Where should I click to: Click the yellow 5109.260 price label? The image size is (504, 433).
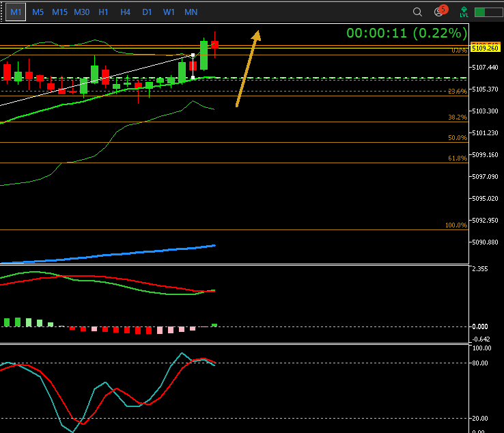pos(484,48)
